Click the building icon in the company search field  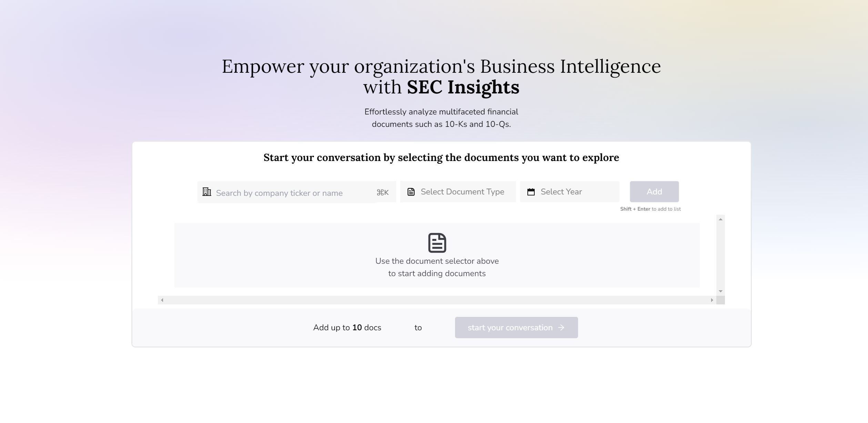coord(207,192)
